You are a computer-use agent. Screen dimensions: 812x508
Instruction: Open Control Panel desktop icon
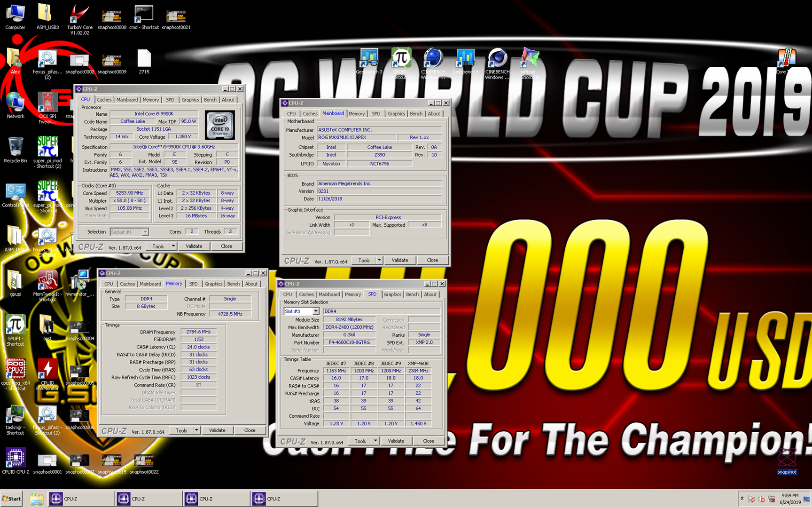pyautogui.click(x=15, y=195)
